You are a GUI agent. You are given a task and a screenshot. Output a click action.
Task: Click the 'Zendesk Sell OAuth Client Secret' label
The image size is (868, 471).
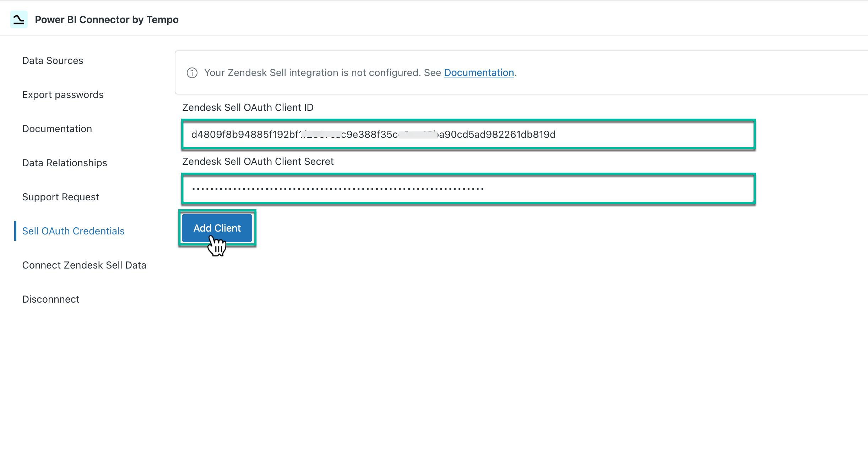tap(258, 161)
